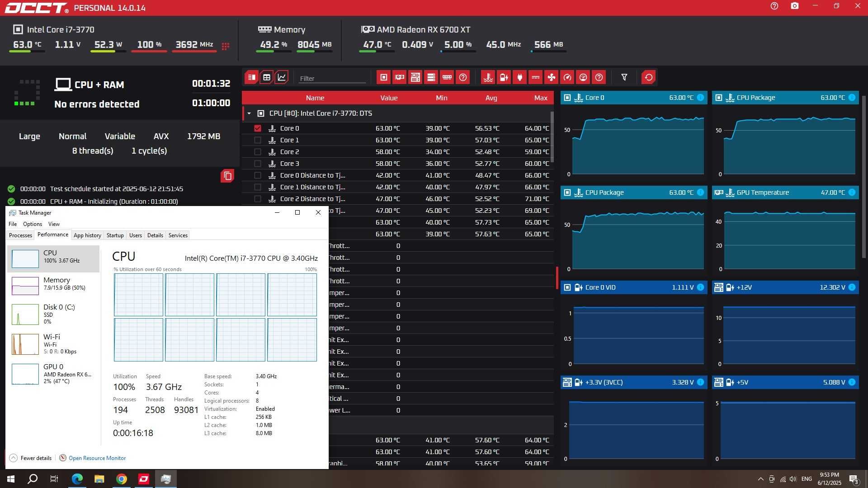
Task: Switch to Processes tab in Task Manager
Action: [x=20, y=235]
